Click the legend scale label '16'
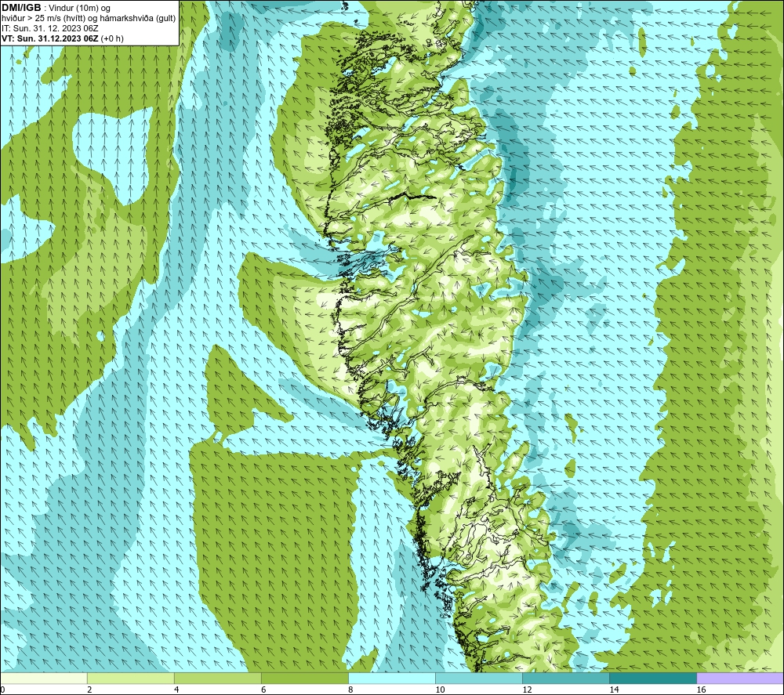The width and height of the screenshot is (784, 695). (x=701, y=690)
